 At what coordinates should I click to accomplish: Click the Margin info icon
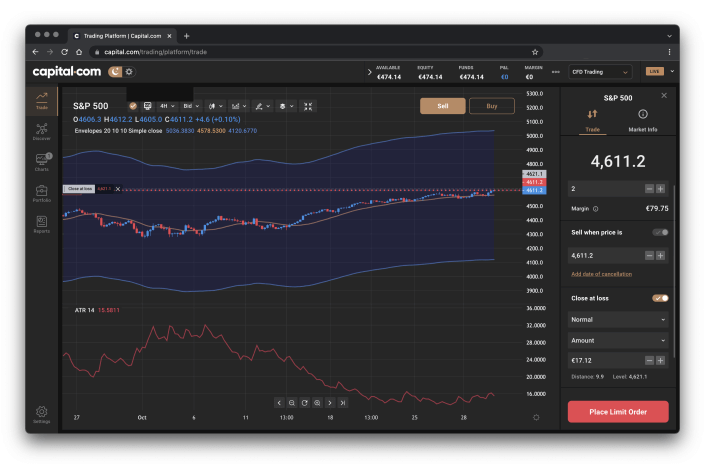pos(596,209)
